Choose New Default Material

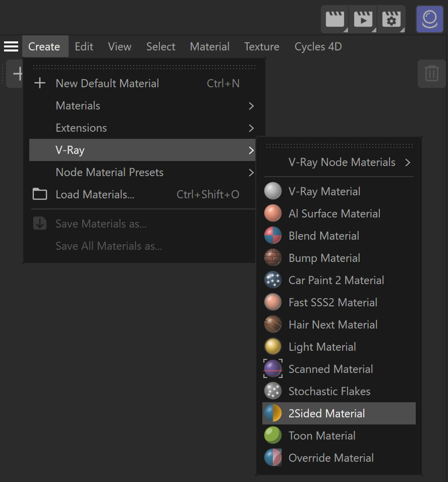(142, 83)
